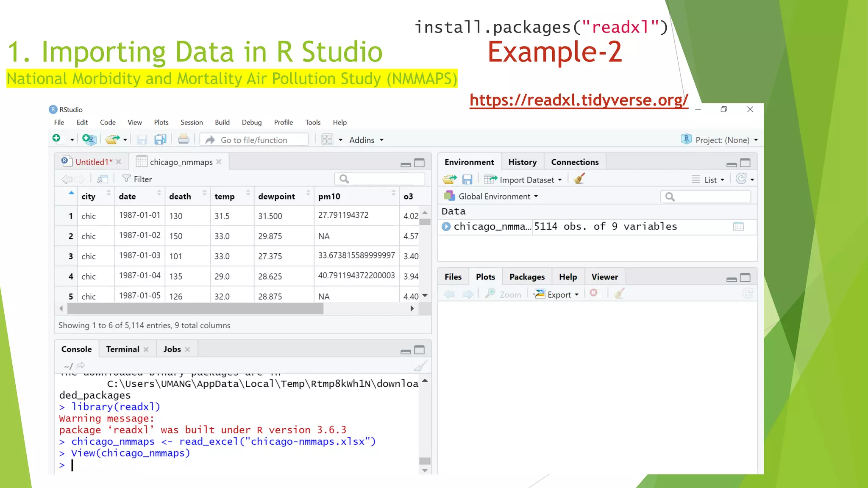Click the '5114 obs. of 9 variables' text

606,227
